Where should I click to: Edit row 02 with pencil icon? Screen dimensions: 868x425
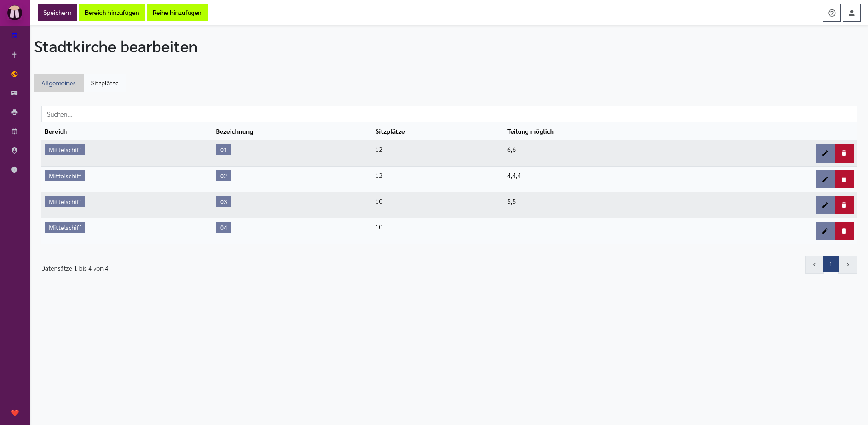(825, 179)
